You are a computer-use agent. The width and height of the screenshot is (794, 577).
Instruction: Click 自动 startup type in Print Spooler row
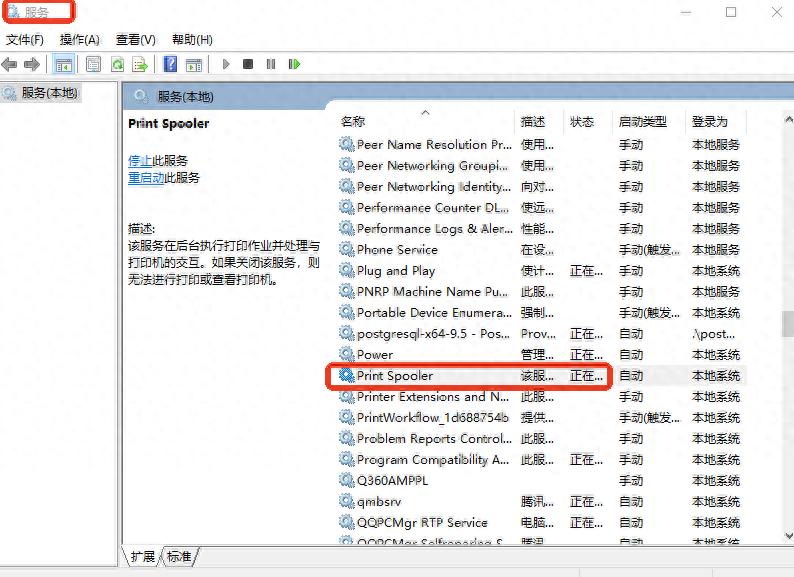tap(630, 375)
